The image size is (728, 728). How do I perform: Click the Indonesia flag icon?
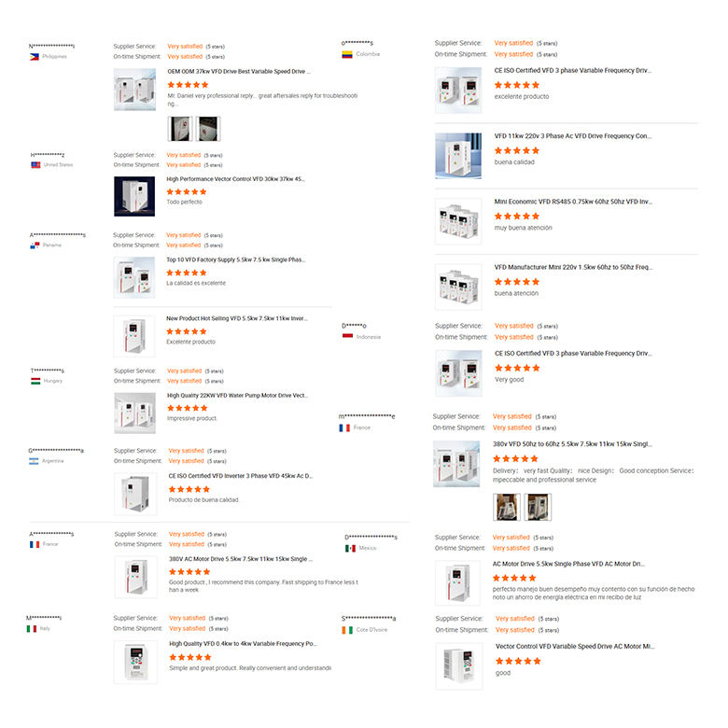pyautogui.click(x=347, y=337)
